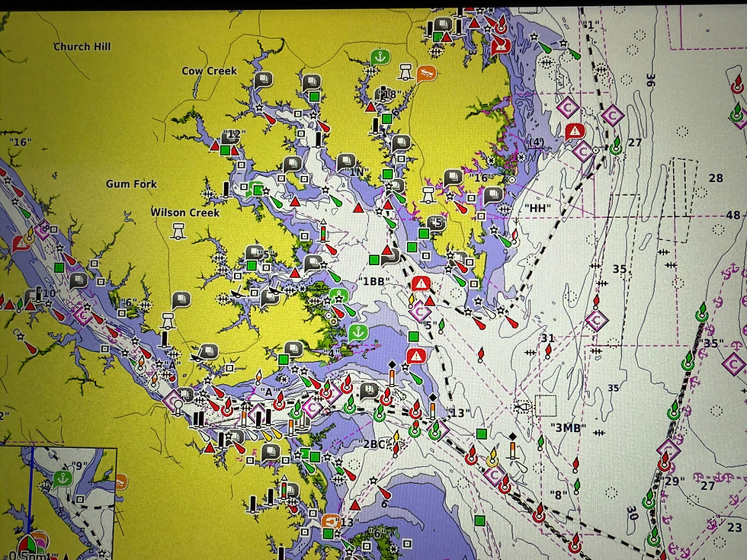Tap the "1BB" buoy label

point(373,281)
